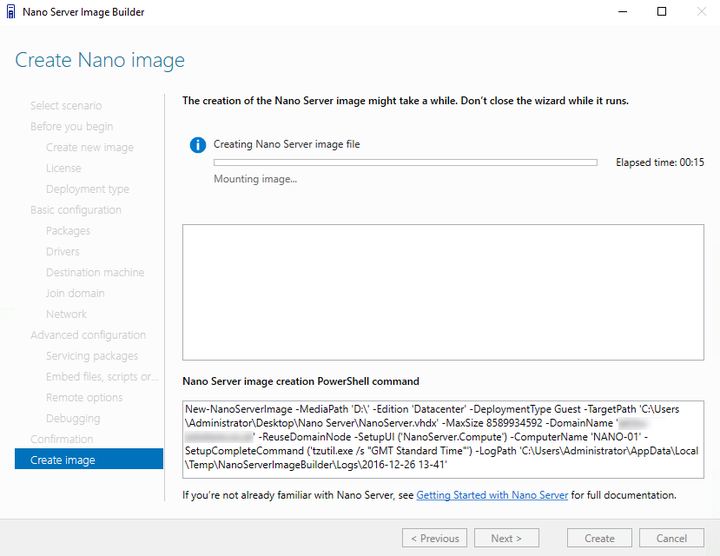Go to Remote options step
This screenshot has height=556, width=720.
[x=84, y=398]
